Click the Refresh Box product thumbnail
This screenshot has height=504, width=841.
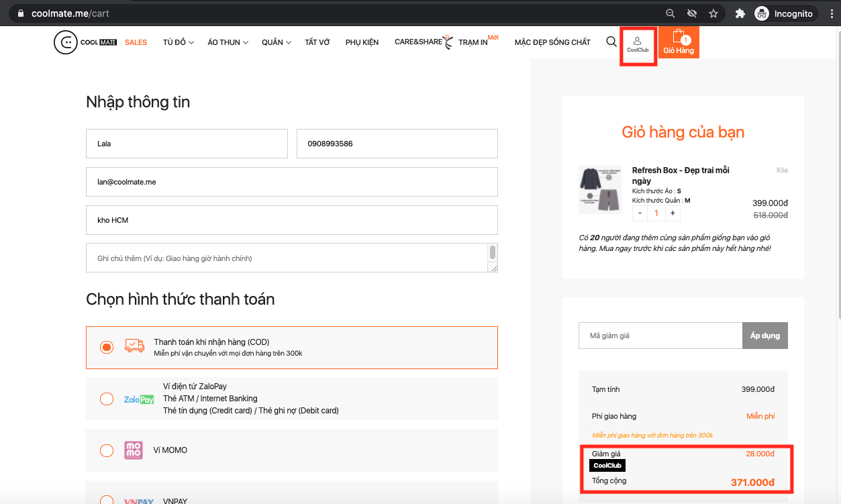600,190
